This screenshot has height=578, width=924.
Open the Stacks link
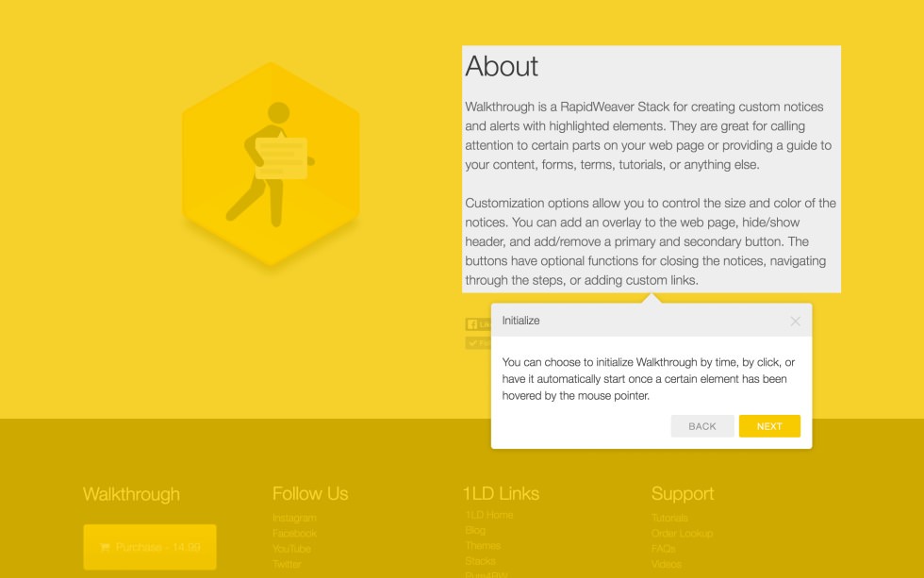coord(480,561)
